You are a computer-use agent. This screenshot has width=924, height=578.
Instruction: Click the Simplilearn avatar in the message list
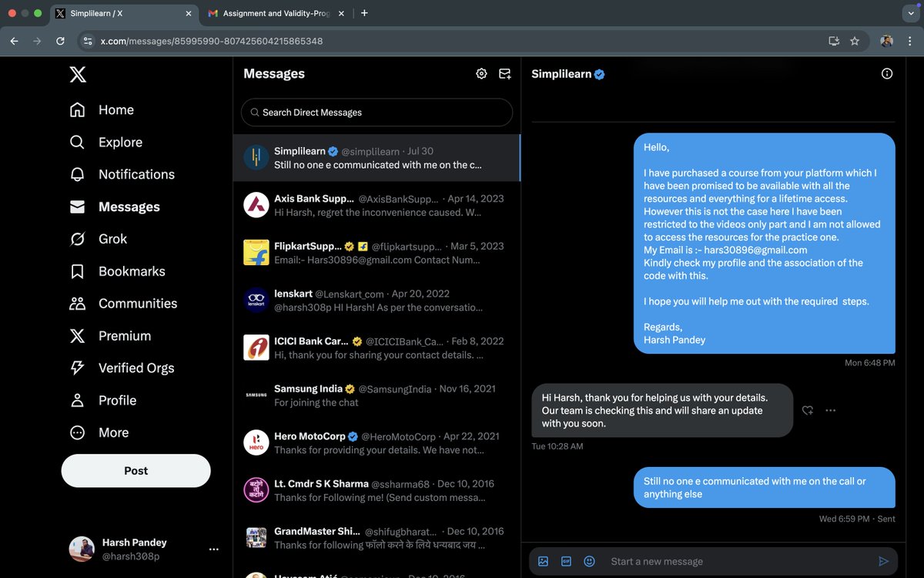click(x=256, y=158)
